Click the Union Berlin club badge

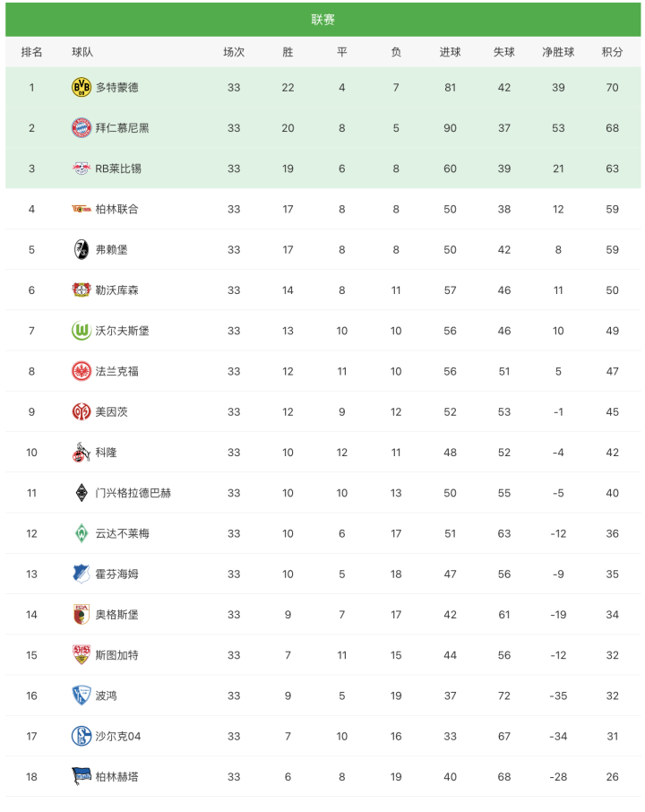coord(82,209)
